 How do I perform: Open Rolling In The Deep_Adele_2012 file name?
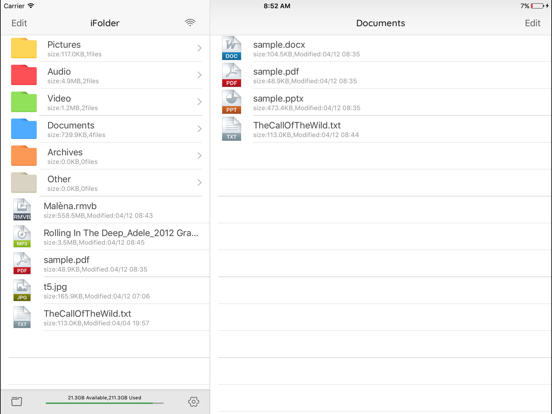[x=121, y=233]
